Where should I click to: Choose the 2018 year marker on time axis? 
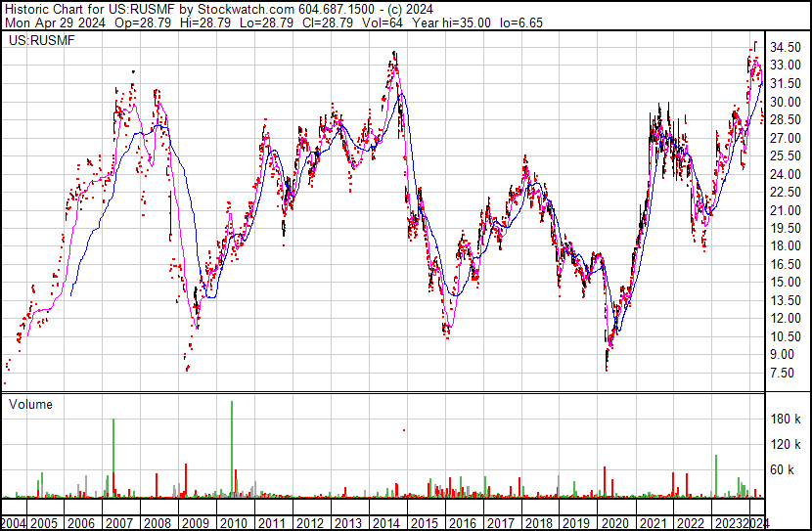pos(538,523)
